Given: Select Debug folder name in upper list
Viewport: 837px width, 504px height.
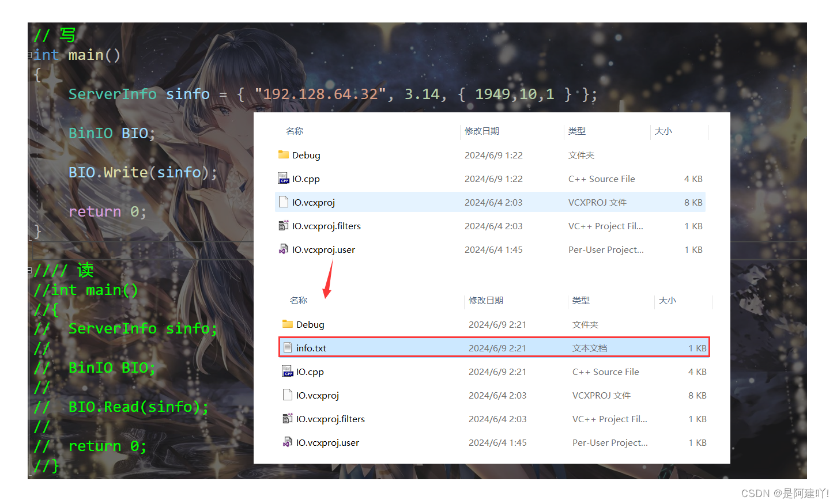Looking at the screenshot, I should pos(306,156).
